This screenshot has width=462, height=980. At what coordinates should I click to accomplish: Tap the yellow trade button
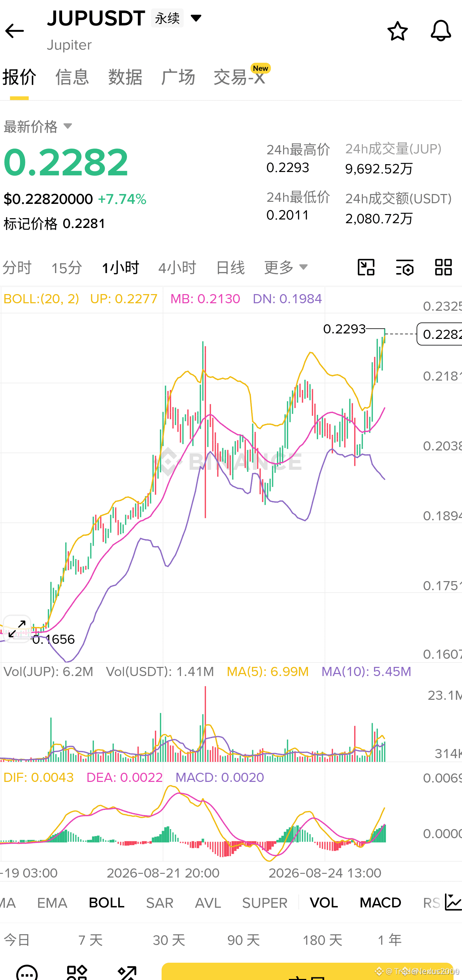[307, 972]
